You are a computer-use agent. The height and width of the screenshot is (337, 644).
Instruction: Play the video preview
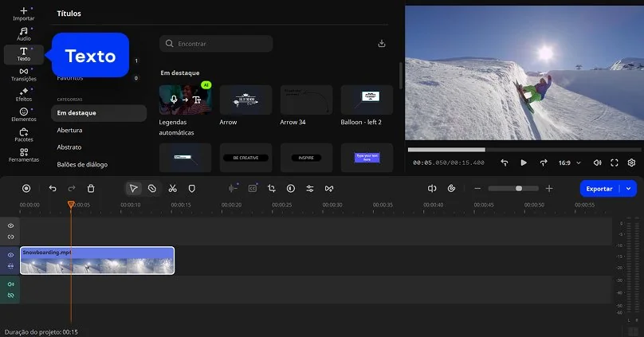click(524, 163)
